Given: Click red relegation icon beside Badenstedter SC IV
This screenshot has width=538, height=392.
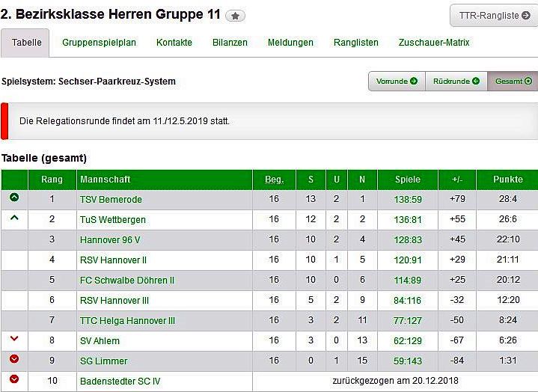Looking at the screenshot, I should tap(14, 379).
